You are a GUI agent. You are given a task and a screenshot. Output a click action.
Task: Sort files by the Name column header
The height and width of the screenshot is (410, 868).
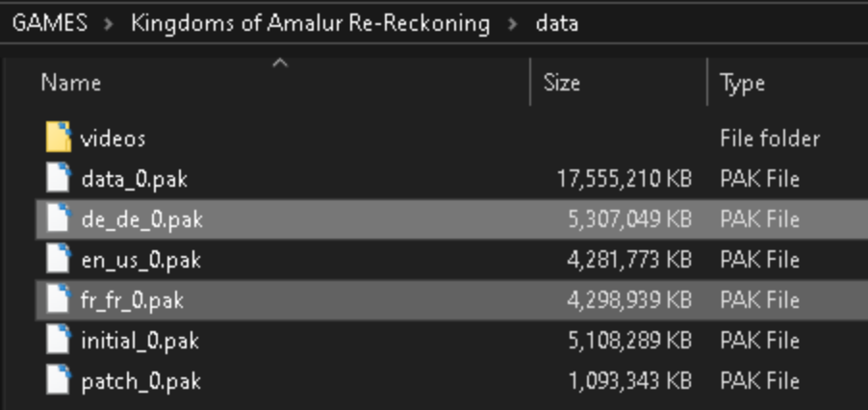pos(71,83)
